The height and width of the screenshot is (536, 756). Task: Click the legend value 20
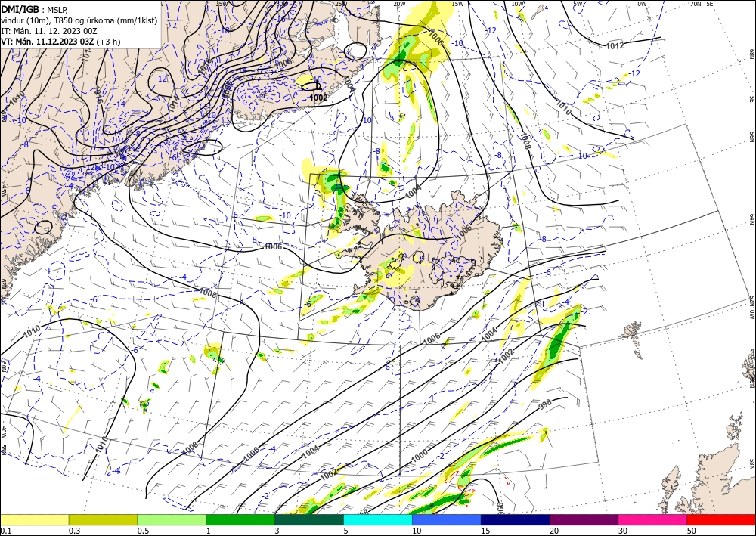tap(554, 531)
